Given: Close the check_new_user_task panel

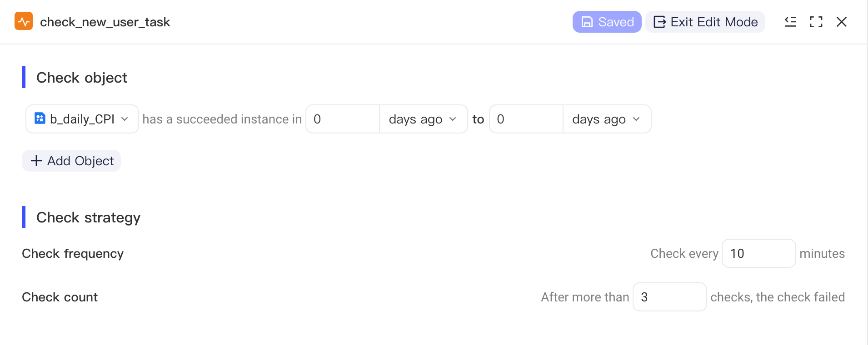Looking at the screenshot, I should pyautogui.click(x=842, y=22).
